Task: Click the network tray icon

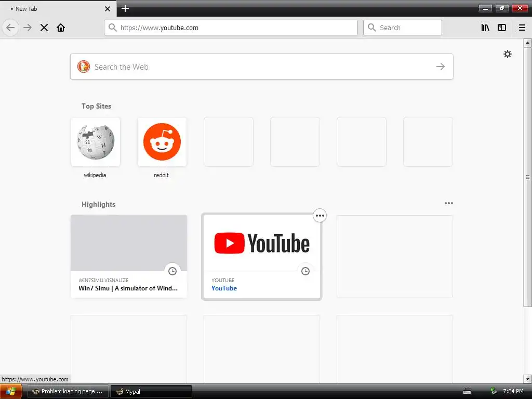Action: click(x=494, y=391)
